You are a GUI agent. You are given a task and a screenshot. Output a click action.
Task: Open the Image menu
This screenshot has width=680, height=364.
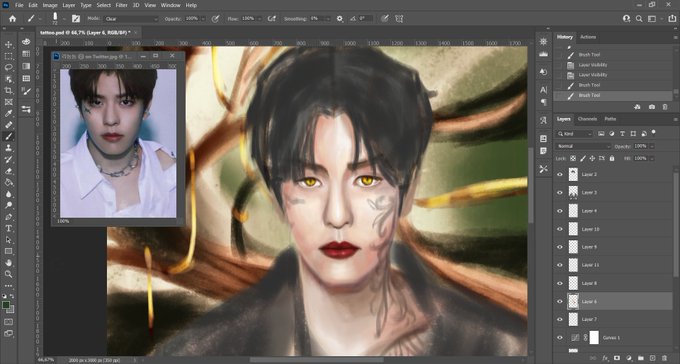click(50, 5)
